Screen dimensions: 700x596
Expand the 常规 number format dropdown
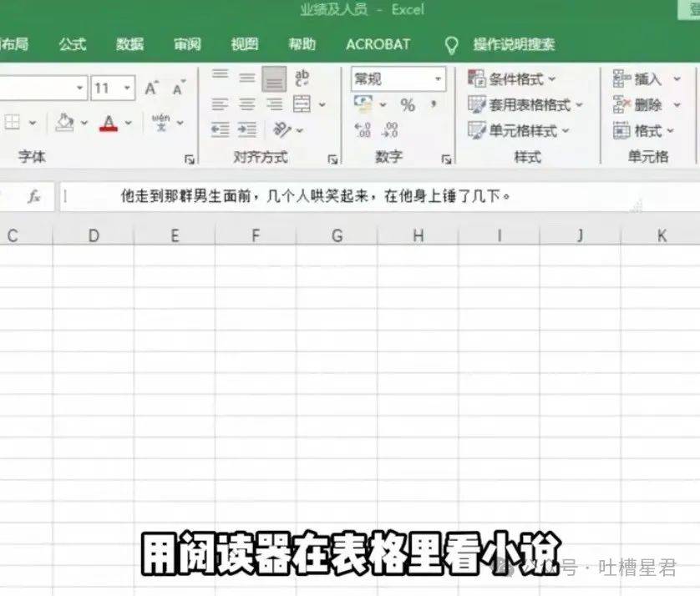click(x=439, y=79)
